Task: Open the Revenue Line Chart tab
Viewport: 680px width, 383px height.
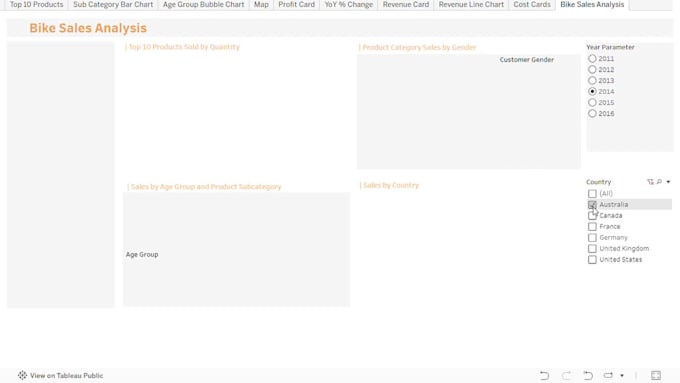Action: 471,5
